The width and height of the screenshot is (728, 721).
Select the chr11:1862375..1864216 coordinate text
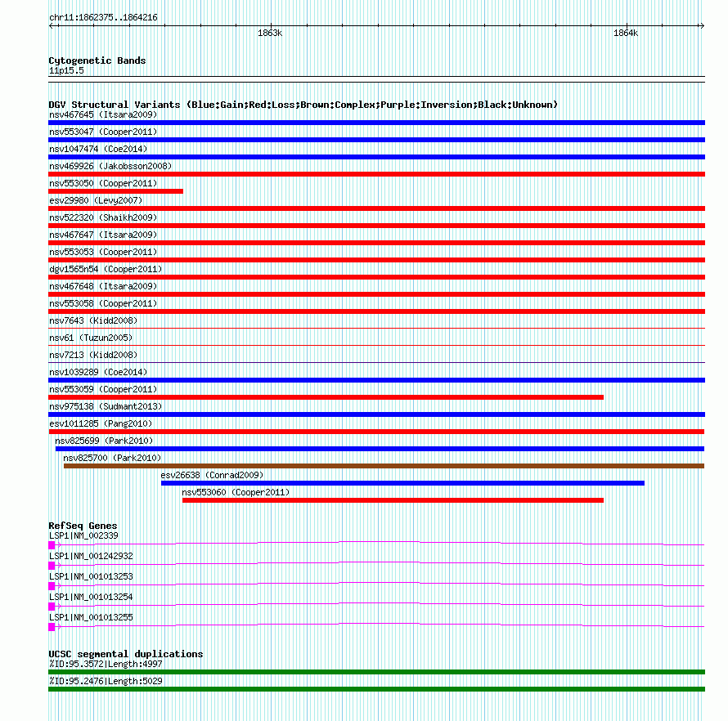[103, 18]
